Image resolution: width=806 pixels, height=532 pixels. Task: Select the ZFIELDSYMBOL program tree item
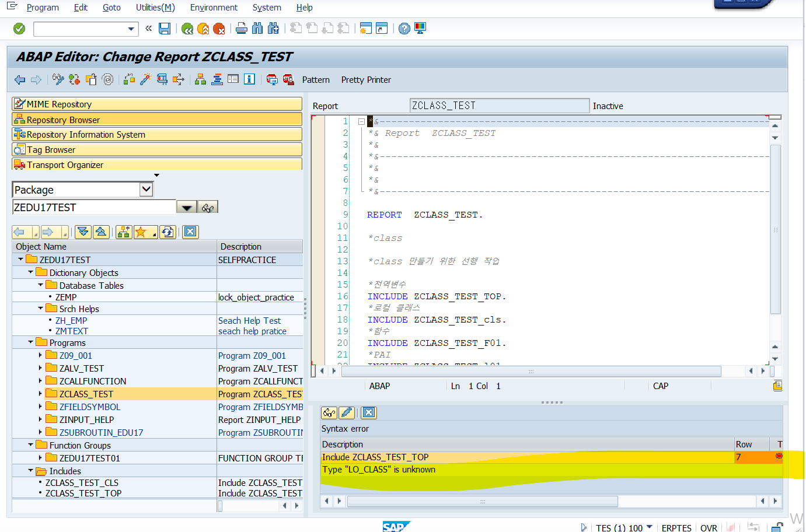point(90,407)
